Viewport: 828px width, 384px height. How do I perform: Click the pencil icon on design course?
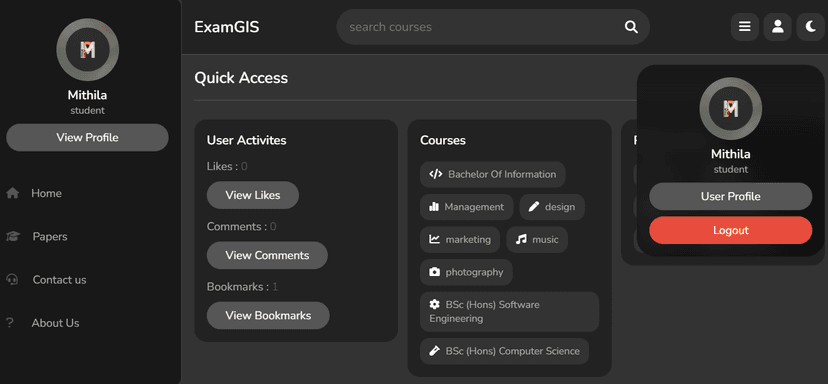534,207
